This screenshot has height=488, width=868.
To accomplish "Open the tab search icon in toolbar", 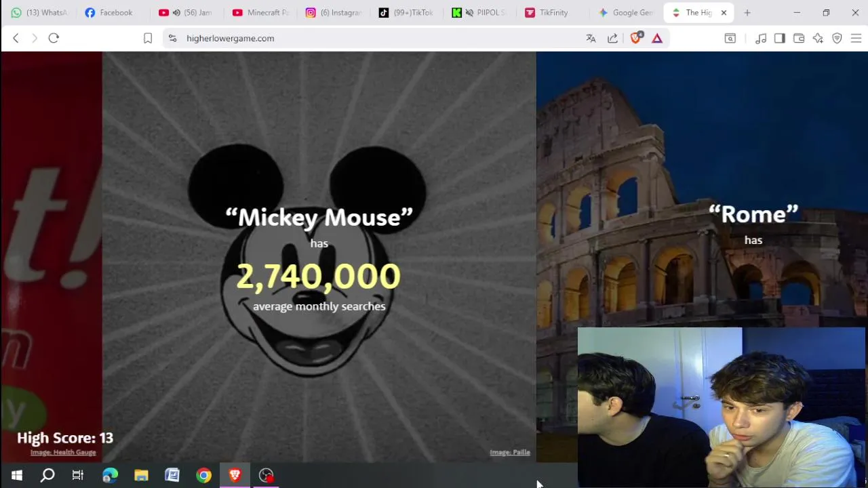I will [730, 39].
